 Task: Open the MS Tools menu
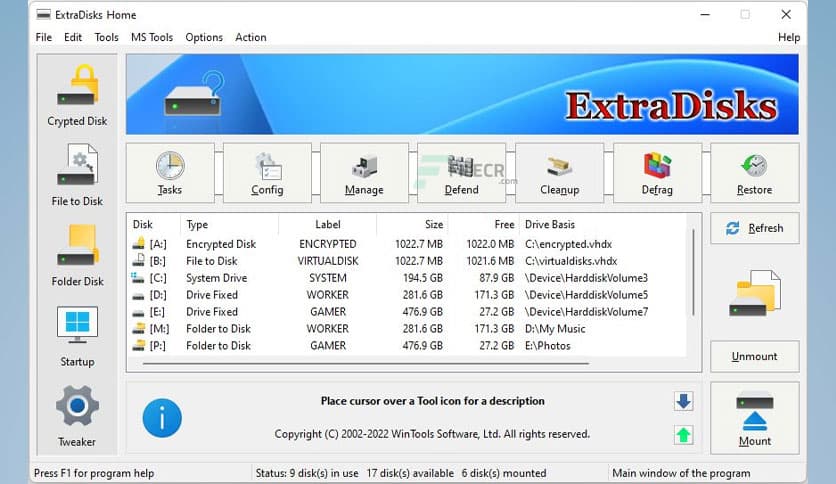152,37
